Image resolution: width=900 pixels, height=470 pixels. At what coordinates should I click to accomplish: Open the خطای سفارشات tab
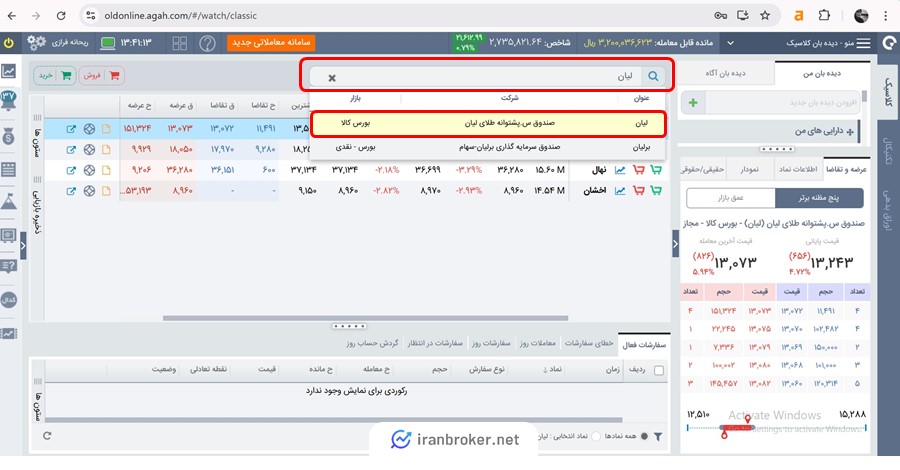pos(589,343)
